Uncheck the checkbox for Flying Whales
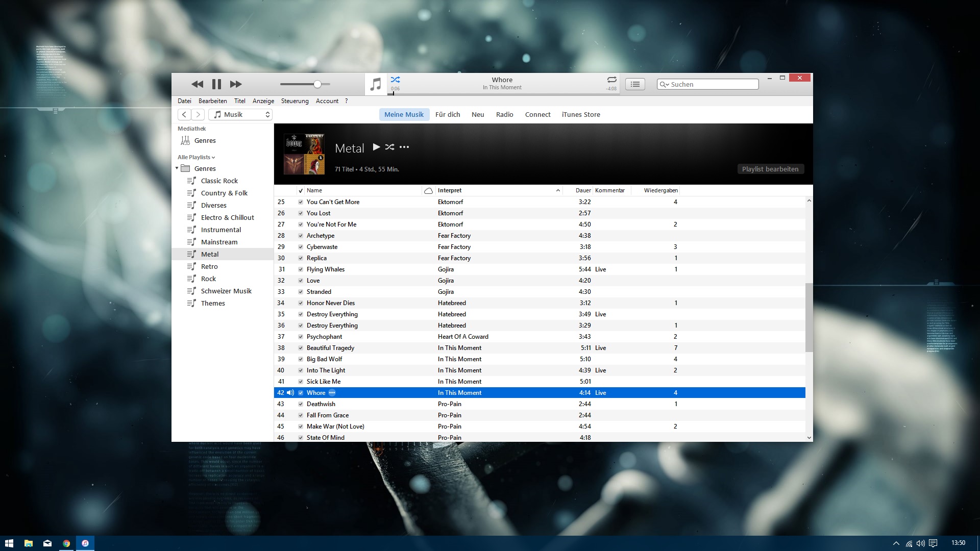 coord(301,269)
